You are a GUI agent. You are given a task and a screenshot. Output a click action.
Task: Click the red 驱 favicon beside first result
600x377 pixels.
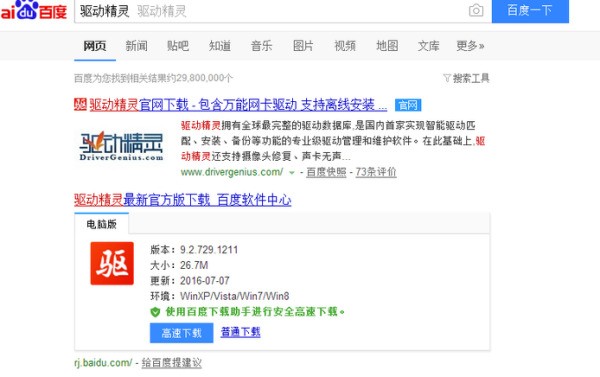[80, 104]
